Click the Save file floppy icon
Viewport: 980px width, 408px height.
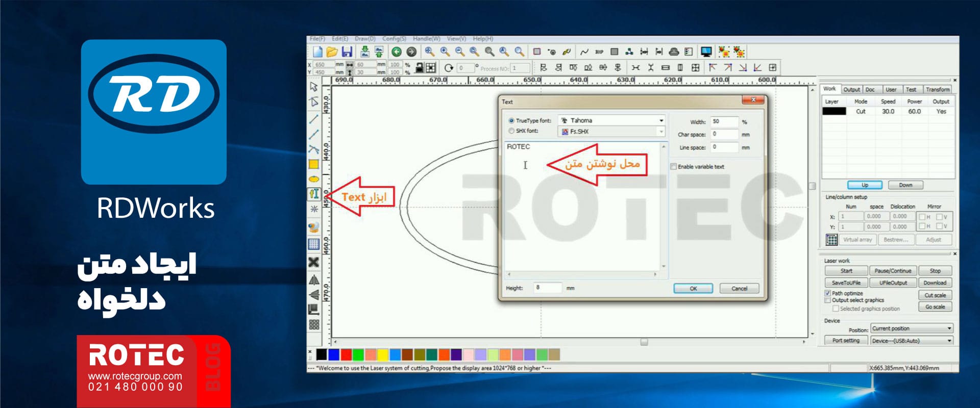[x=347, y=52]
